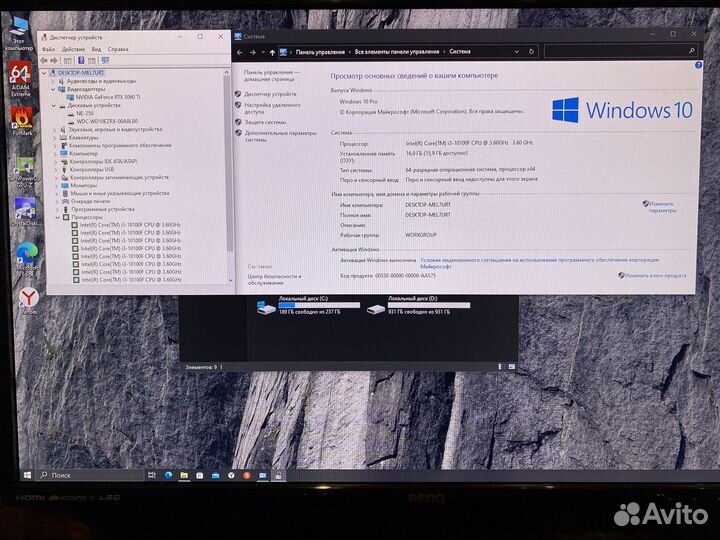Open File Explorer from the taskbar

(x=184, y=475)
